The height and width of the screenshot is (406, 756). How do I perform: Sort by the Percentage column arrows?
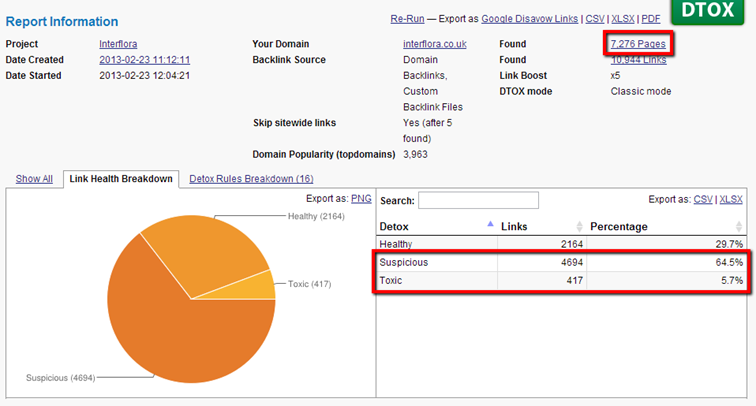(743, 227)
